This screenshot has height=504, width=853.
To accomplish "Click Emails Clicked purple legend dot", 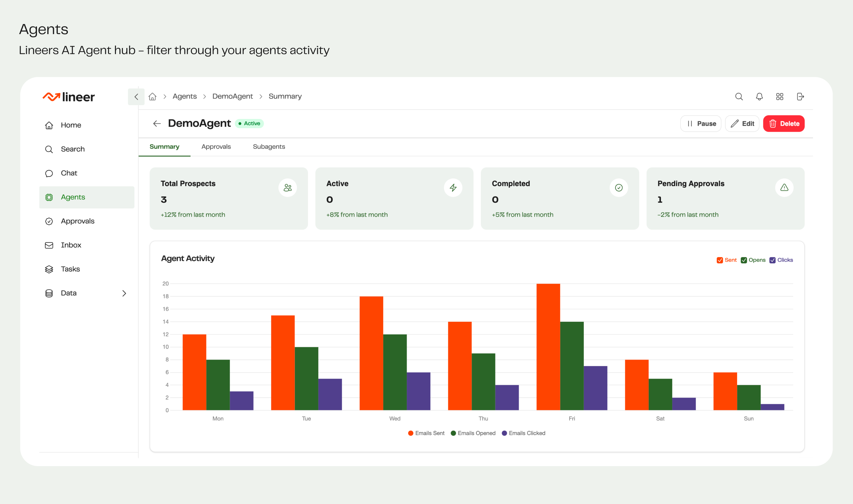I will pos(504,433).
